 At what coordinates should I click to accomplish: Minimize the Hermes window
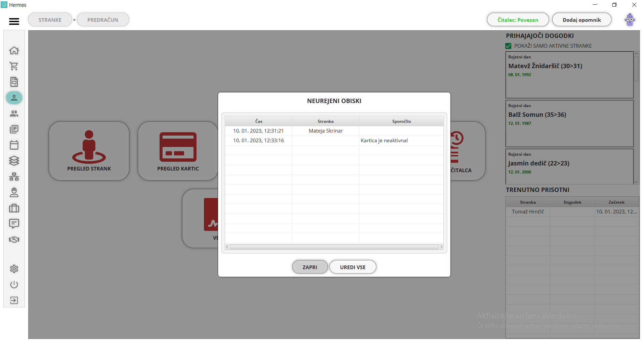tap(595, 5)
